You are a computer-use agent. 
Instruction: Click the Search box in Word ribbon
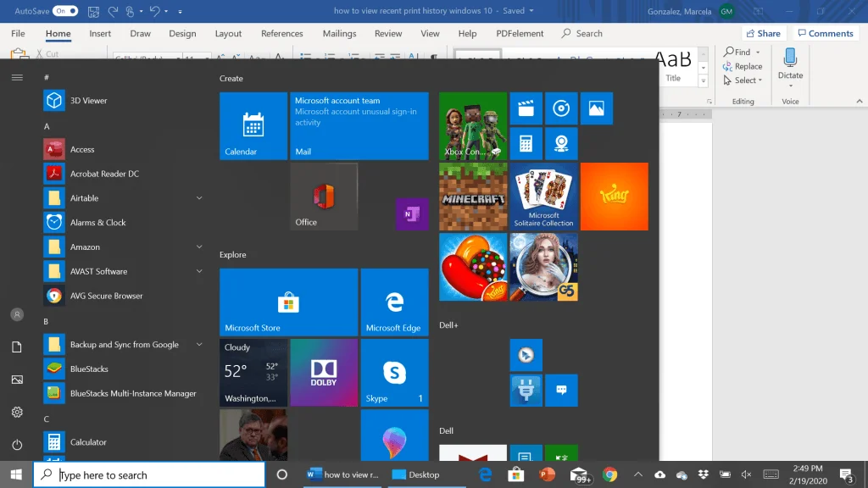coord(581,33)
